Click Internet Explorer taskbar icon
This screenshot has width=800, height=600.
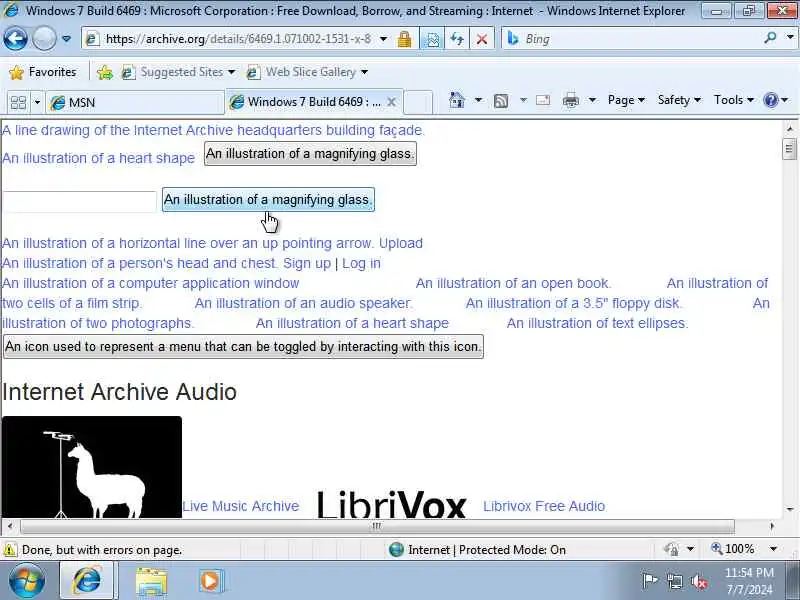(x=88, y=581)
